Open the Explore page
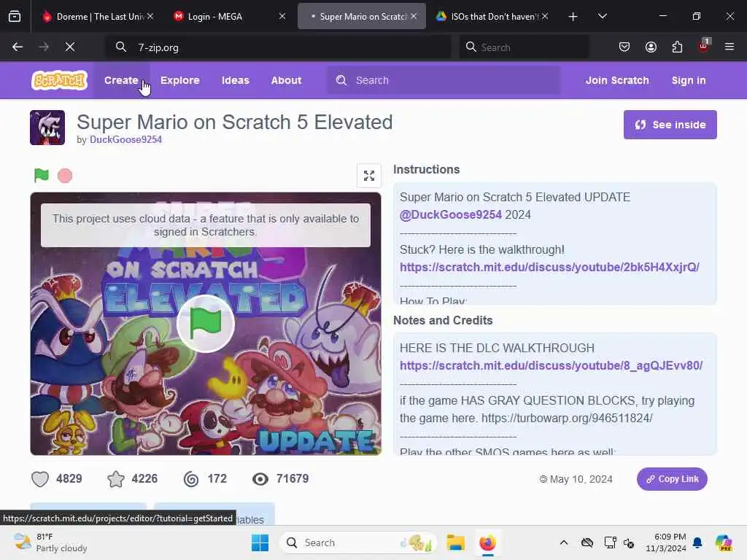Viewport: 747px width, 560px height. click(x=179, y=80)
